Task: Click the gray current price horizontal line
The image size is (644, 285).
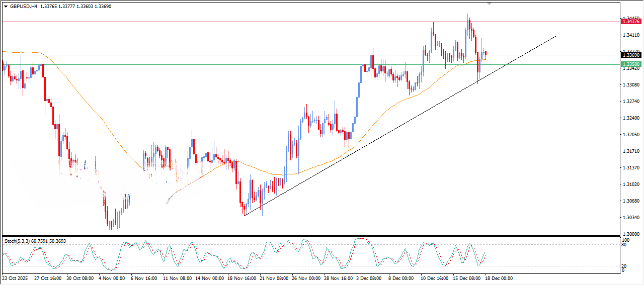Action: tap(252, 55)
